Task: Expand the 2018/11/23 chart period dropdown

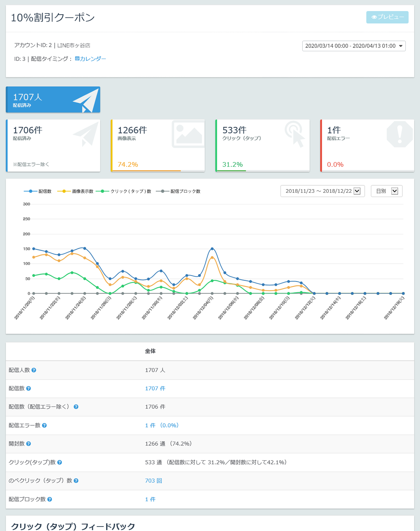Action: (322, 191)
